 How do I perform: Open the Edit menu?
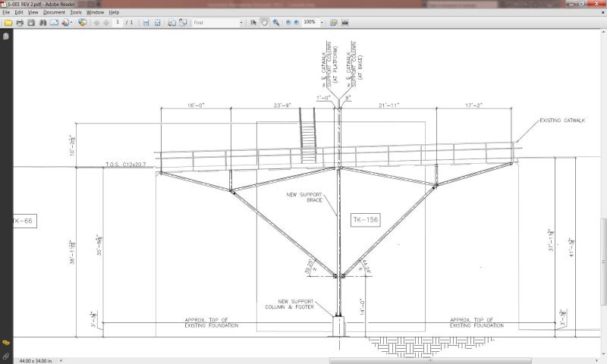19,12
